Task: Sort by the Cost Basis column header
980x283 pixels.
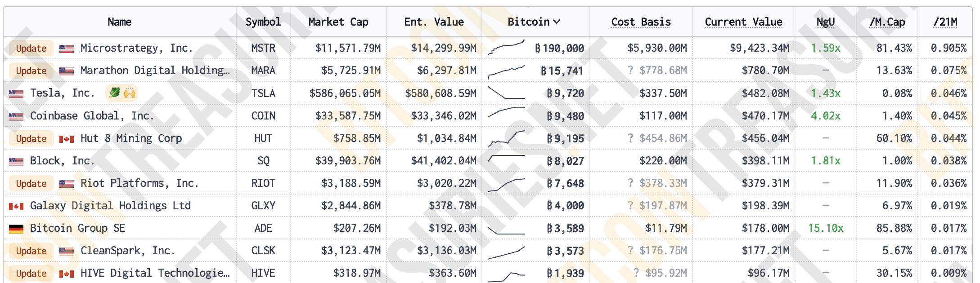Action: (x=641, y=22)
